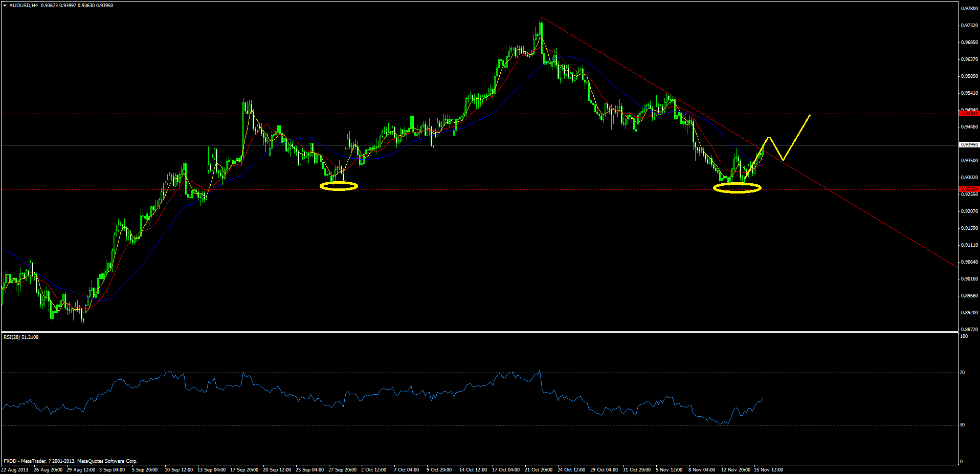Click the 25 Sep 04:00 time label

(310, 470)
